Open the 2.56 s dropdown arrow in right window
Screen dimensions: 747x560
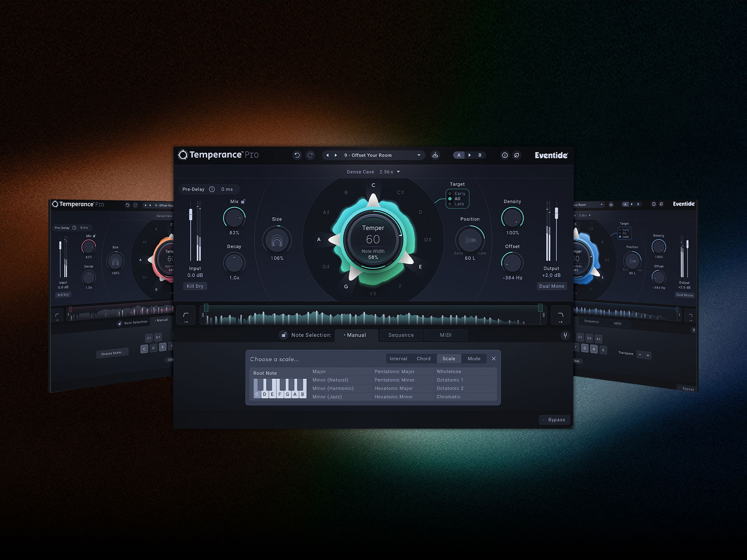[x=589, y=215]
